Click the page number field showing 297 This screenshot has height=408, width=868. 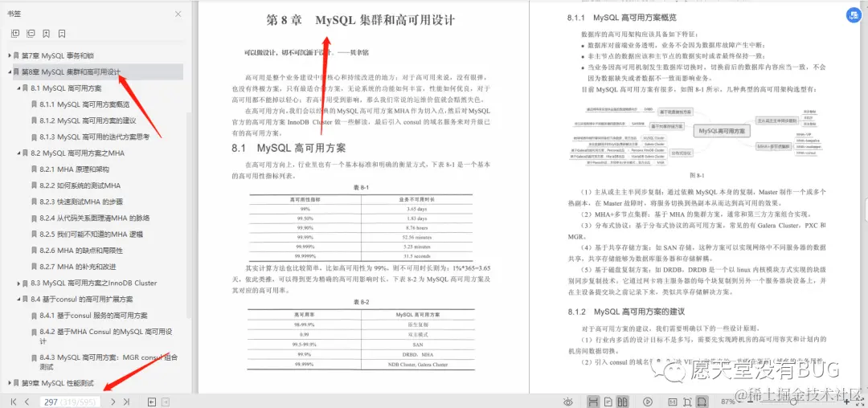70,402
